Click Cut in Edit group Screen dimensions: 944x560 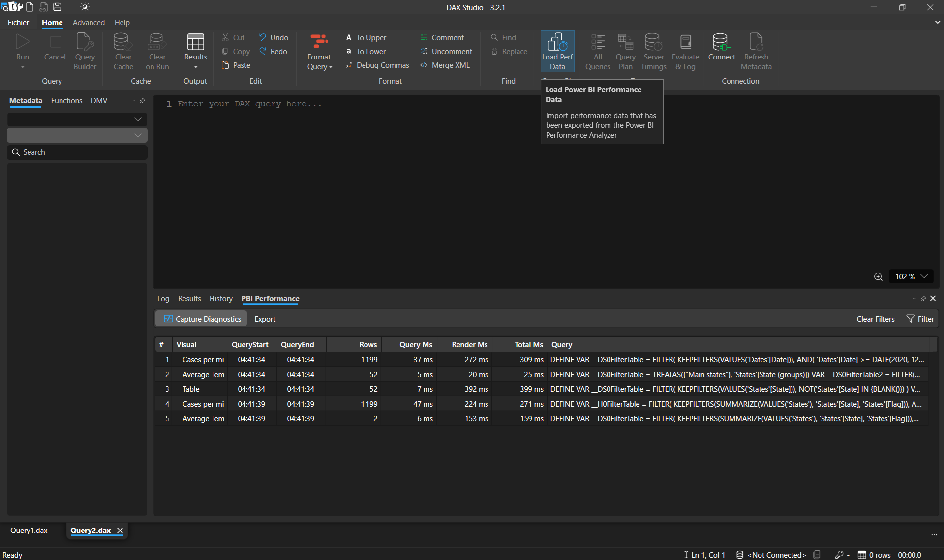pos(233,37)
